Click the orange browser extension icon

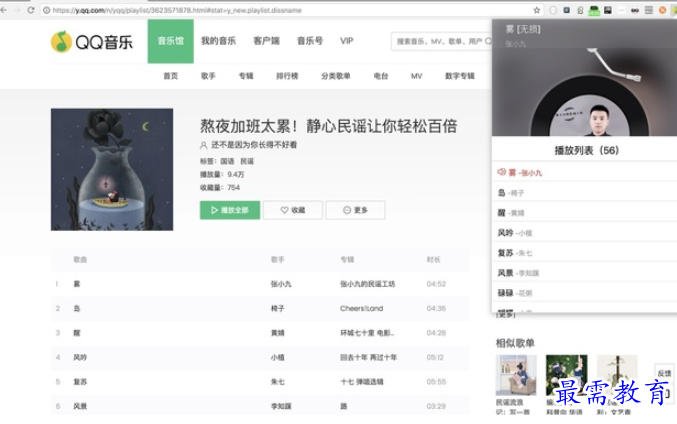tap(662, 10)
